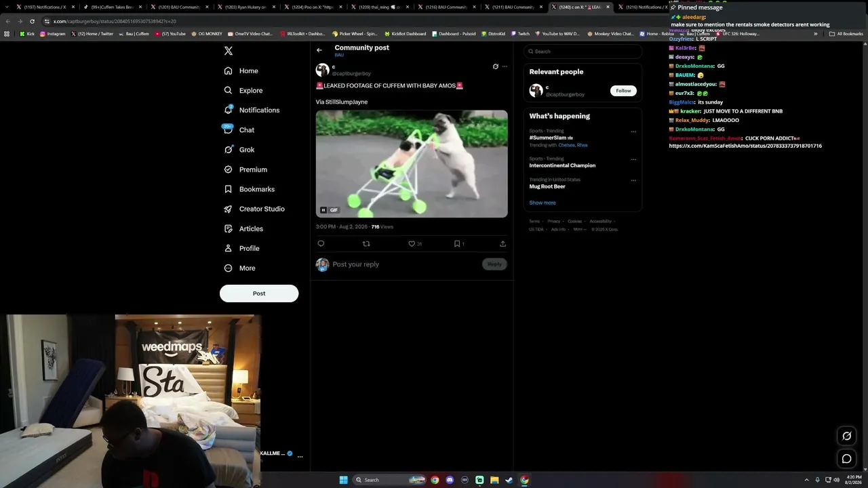Open Explore in the sidebar

243,90
